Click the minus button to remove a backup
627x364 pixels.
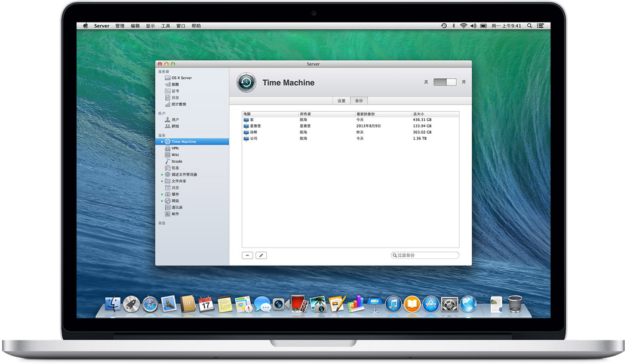248,255
